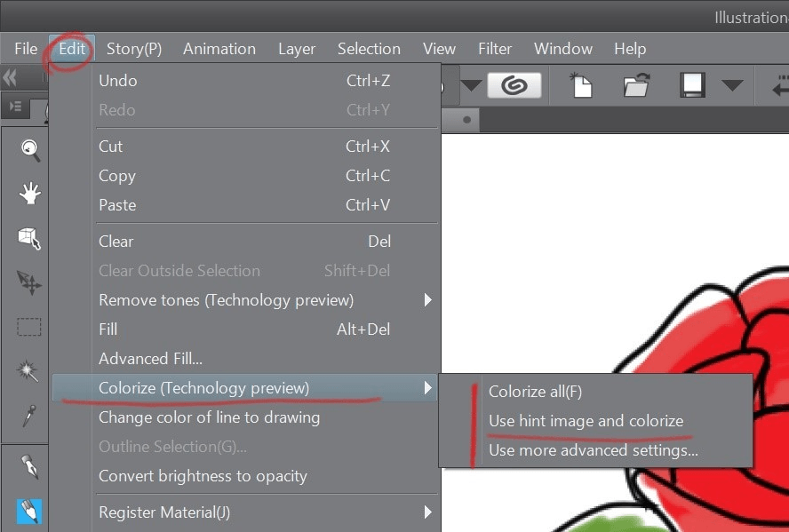
Task: Open the dropdown arrow left of spiral logo
Action: [471, 85]
